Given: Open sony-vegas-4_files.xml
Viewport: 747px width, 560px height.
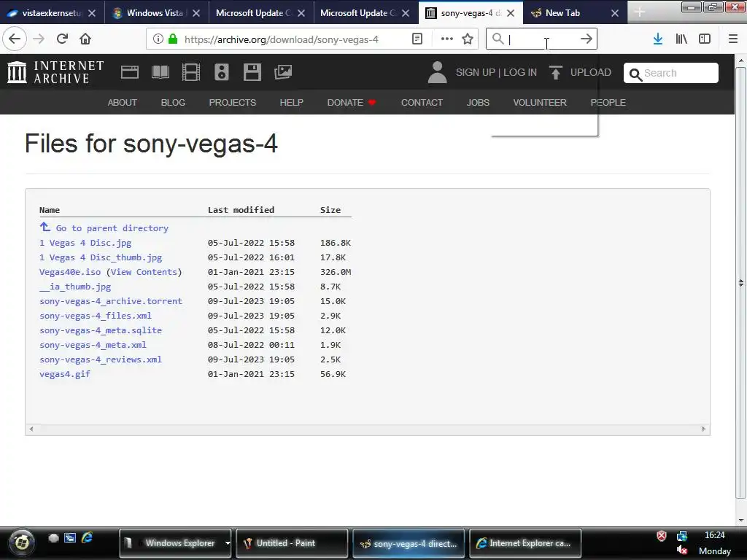Looking at the screenshot, I should [96, 316].
